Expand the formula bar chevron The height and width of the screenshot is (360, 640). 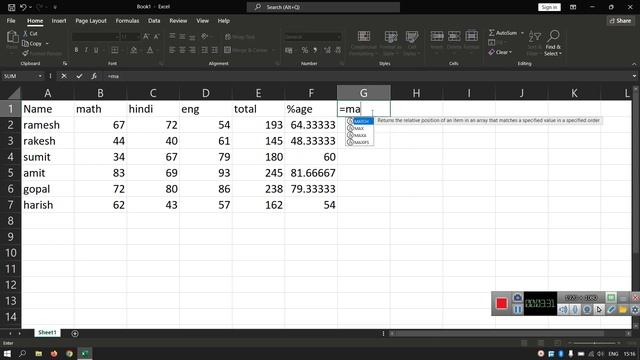pos(634,76)
